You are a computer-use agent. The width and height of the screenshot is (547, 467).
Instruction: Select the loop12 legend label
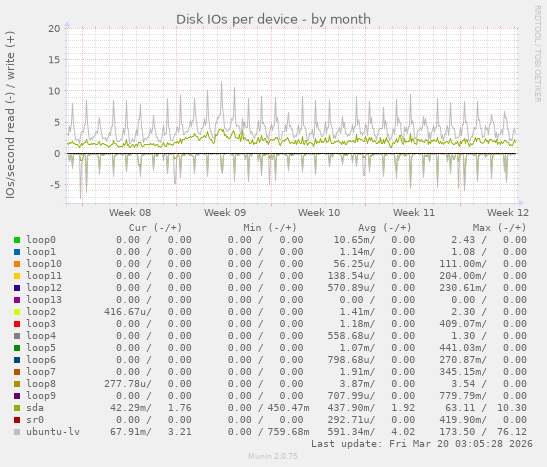pos(44,288)
